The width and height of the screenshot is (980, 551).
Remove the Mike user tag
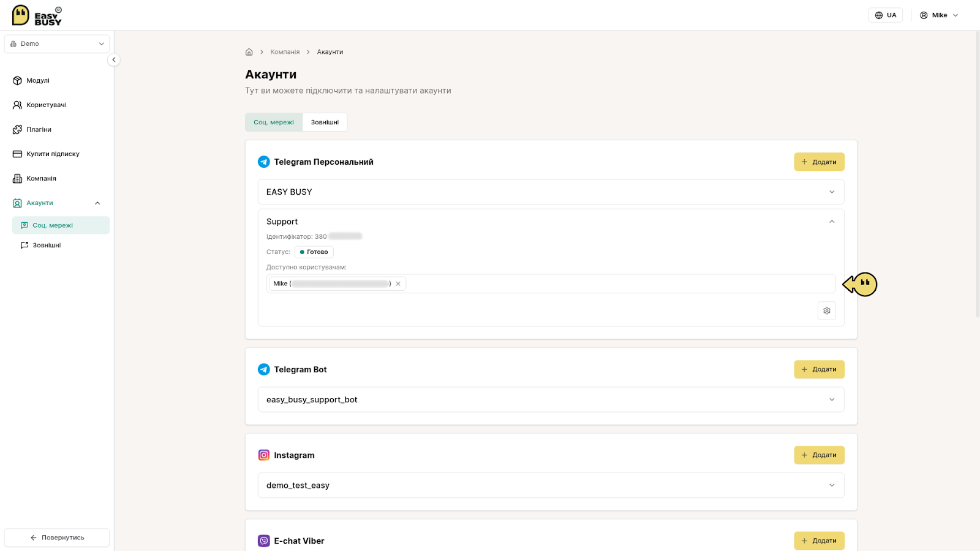pyautogui.click(x=398, y=283)
